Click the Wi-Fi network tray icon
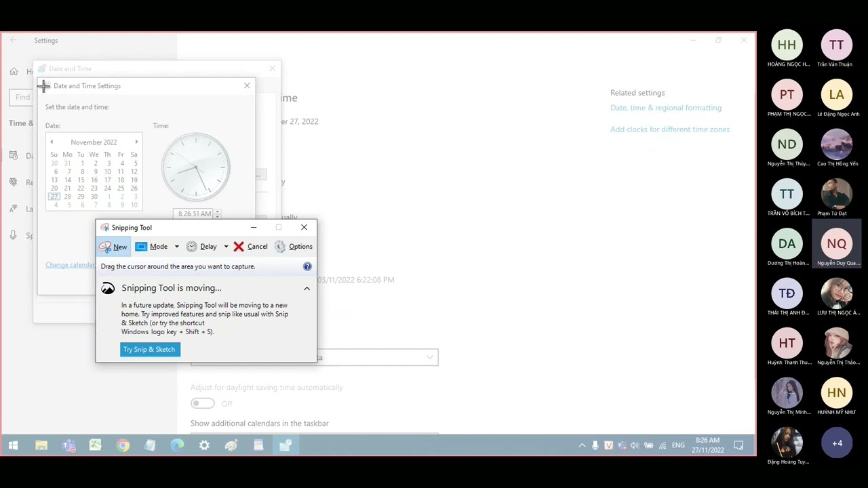 coord(663,445)
